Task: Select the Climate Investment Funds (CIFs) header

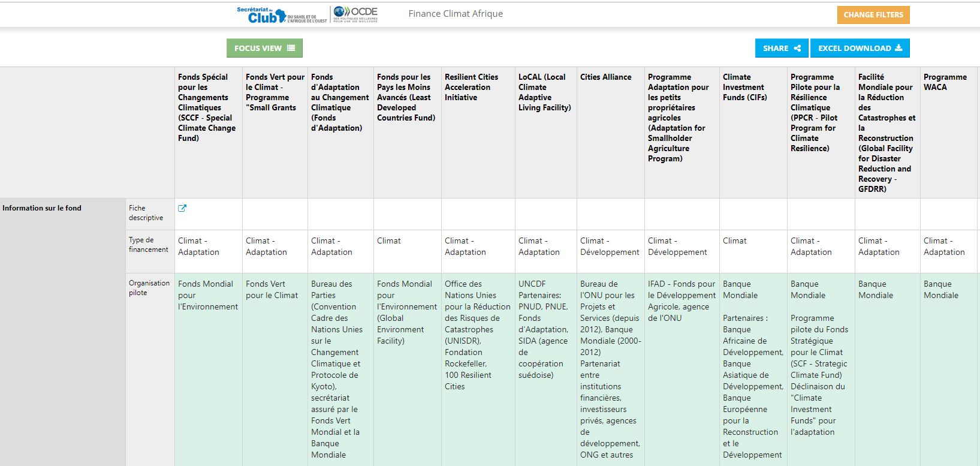Action: coord(744,87)
